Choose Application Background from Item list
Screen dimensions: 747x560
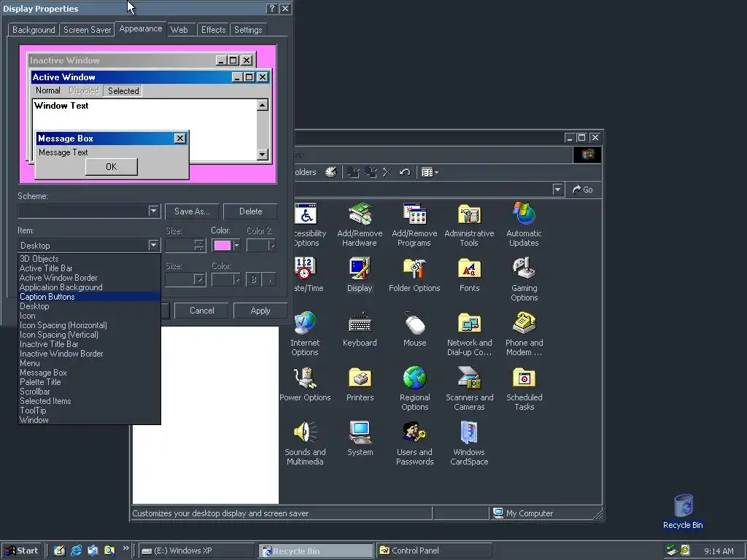[89, 287]
